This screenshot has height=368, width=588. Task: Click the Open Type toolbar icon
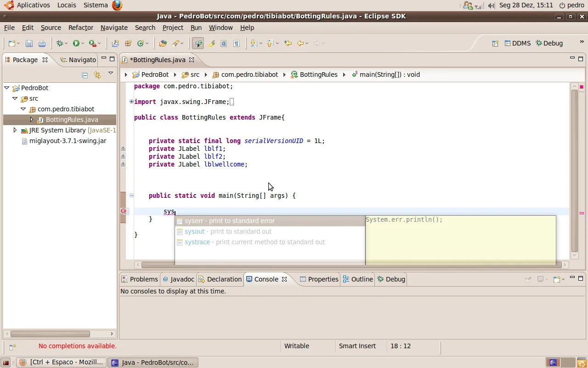(163, 43)
